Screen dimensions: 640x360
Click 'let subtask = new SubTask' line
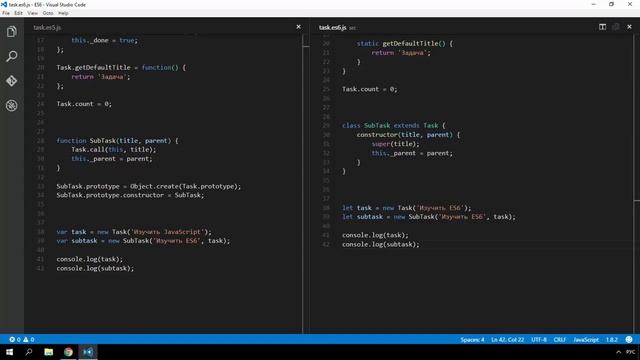pyautogui.click(x=429, y=217)
